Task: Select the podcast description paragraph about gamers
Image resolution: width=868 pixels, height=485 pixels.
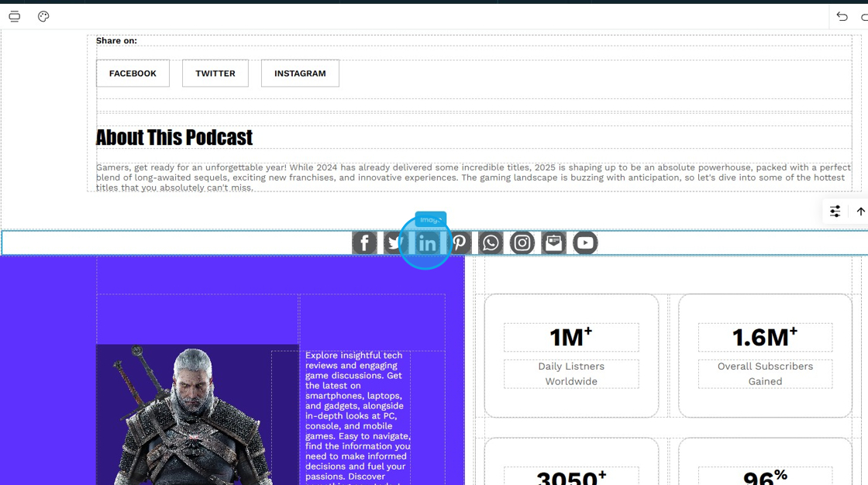Action: tap(474, 177)
